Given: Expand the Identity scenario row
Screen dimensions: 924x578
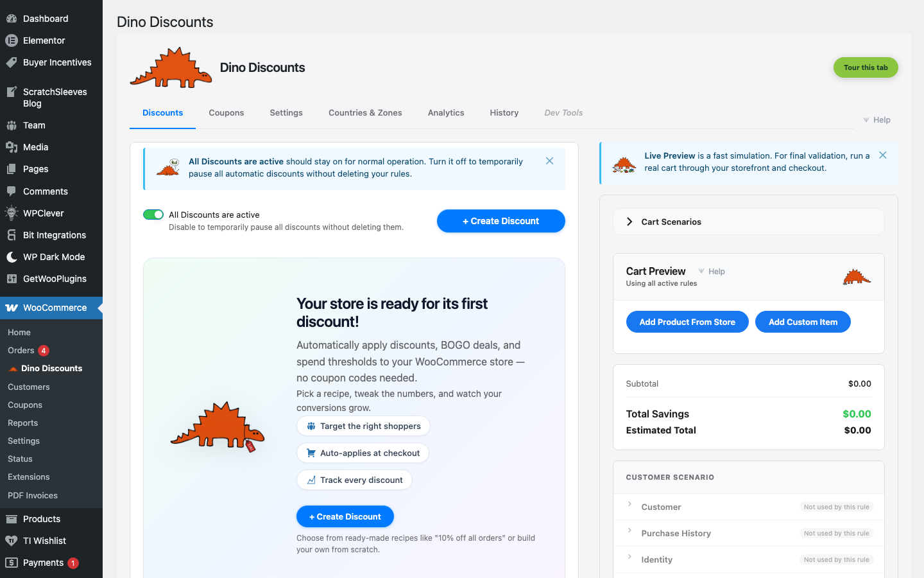Looking at the screenshot, I should pyautogui.click(x=749, y=559).
